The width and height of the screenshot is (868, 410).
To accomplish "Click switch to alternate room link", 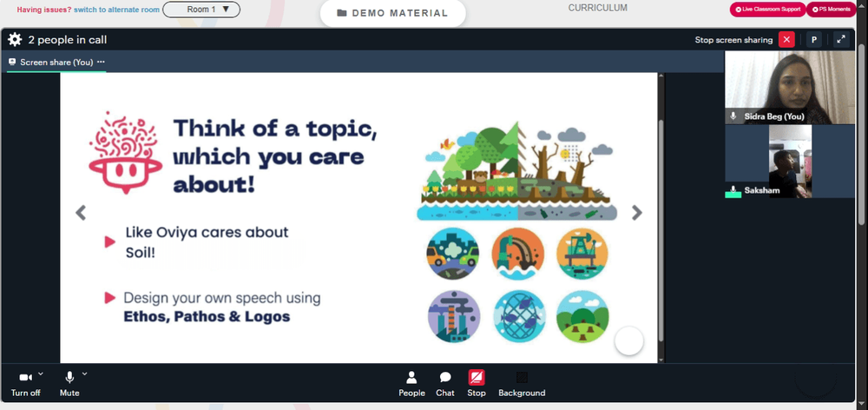I will (117, 10).
